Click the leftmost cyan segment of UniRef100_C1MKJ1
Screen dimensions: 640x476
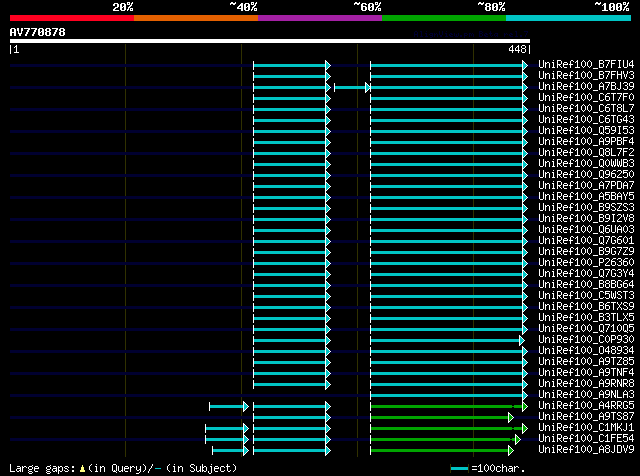pyautogui.click(x=227, y=428)
